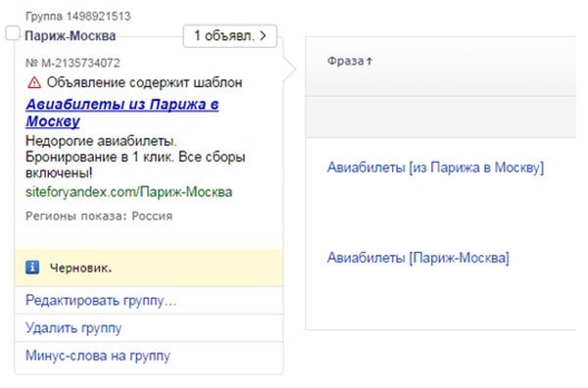The height and width of the screenshot is (388, 588).
Task: Click the blue info icon beside Черновик
Action: [x=32, y=267]
